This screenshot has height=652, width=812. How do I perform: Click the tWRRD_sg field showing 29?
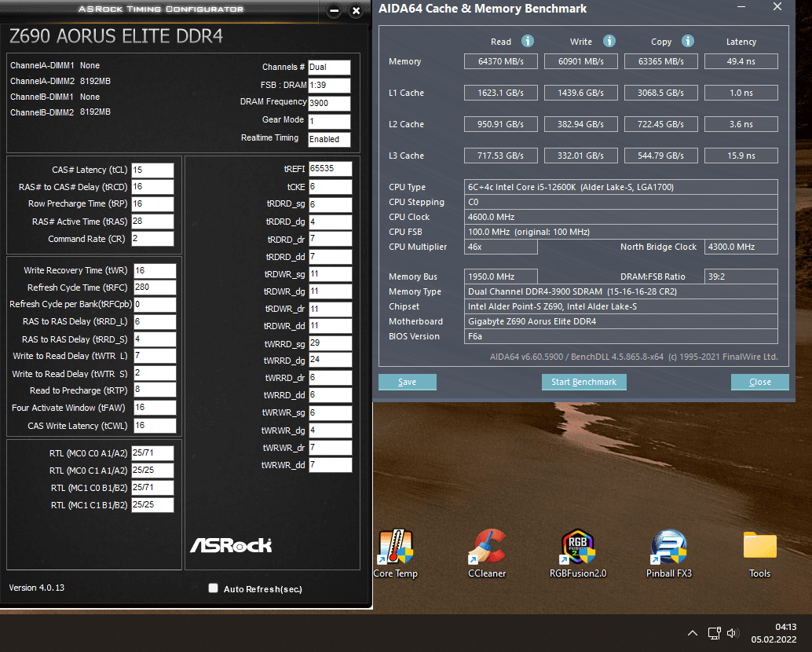click(x=331, y=343)
